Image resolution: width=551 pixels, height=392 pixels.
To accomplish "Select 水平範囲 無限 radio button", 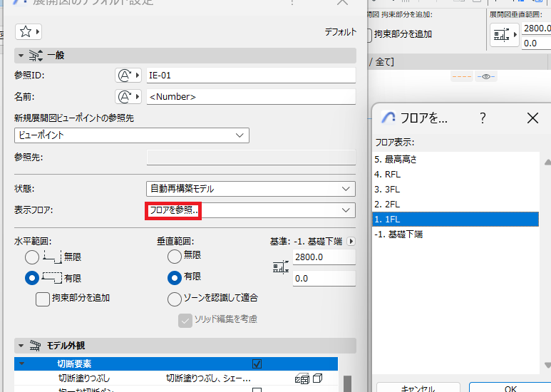I will tap(32, 257).
